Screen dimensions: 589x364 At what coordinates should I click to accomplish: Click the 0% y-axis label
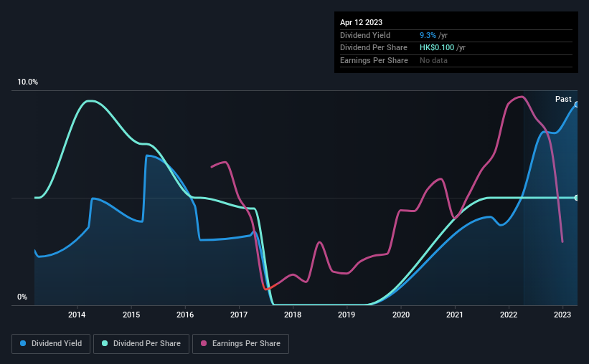point(22,297)
